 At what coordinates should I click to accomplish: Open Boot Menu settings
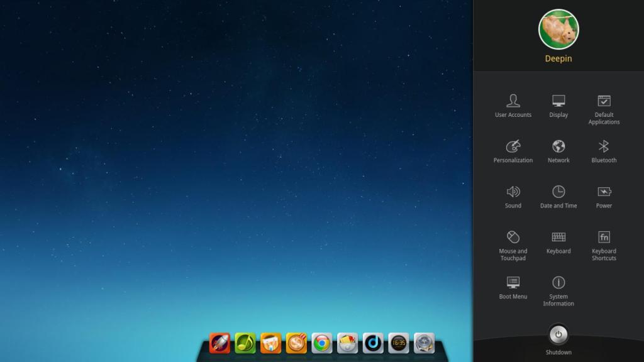[x=513, y=287]
